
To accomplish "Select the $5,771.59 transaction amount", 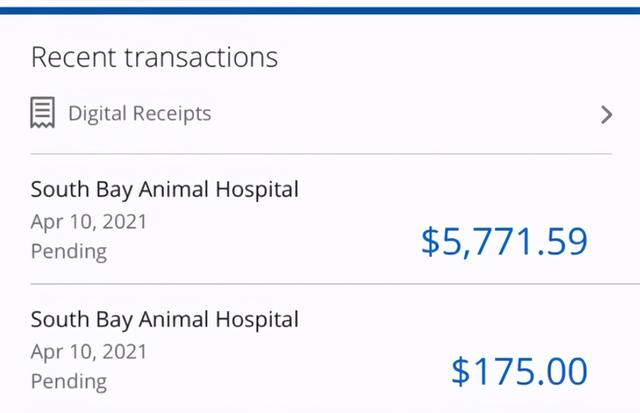I will (504, 242).
